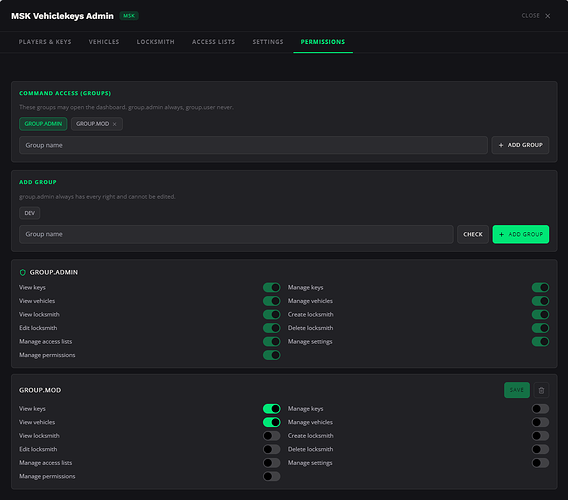Focus Group name field in Add Group section
568x500 pixels.
236,234
